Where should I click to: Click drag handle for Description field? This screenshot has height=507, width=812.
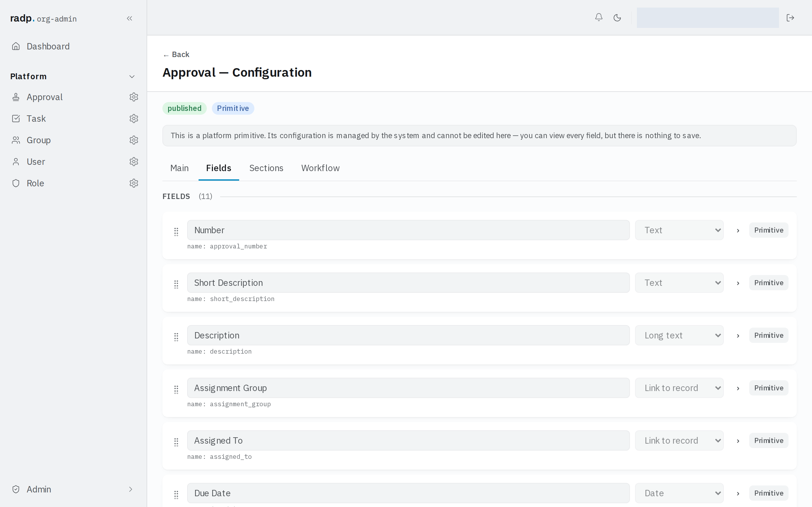[x=176, y=337]
